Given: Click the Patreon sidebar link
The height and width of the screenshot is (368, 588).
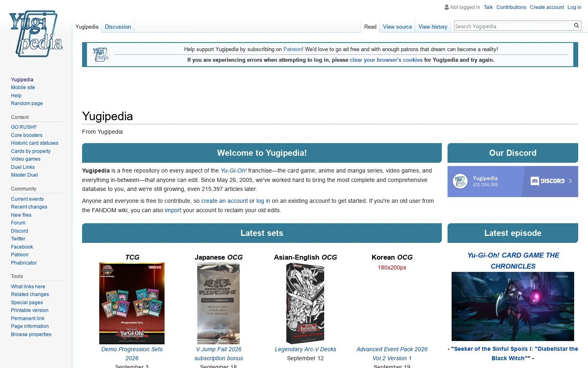Looking at the screenshot, I should point(20,255).
